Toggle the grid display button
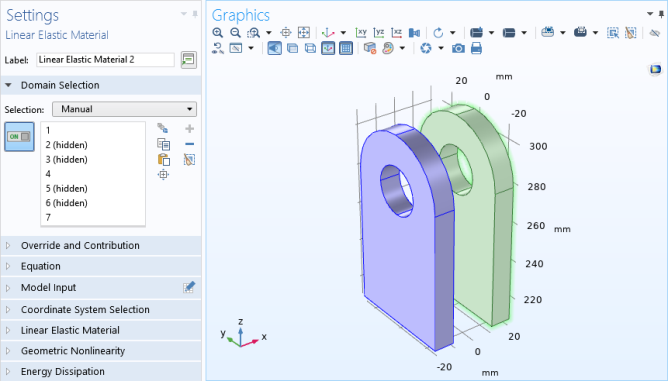This screenshot has width=668, height=381. [346, 49]
